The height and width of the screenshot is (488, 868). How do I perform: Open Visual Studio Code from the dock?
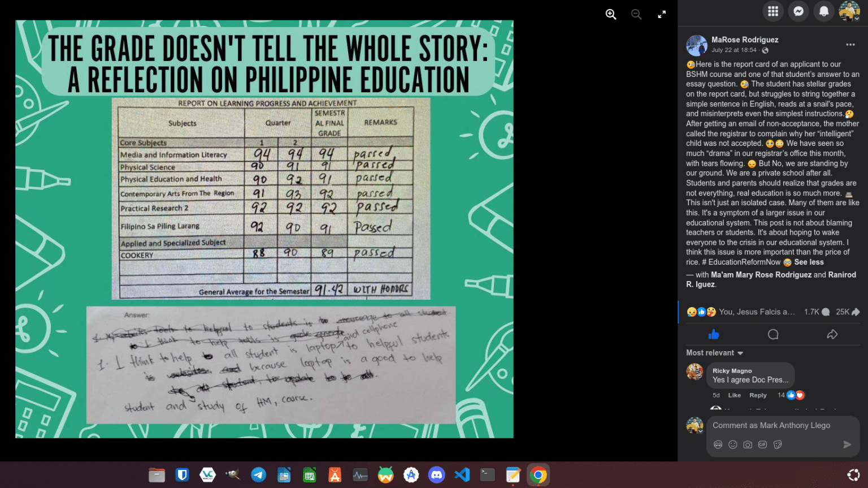462,475
